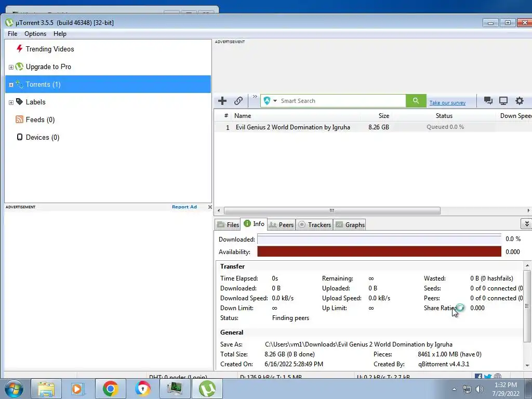The width and height of the screenshot is (532, 399).
Task: Open Windows Media Player from taskbar
Action: coord(78,389)
